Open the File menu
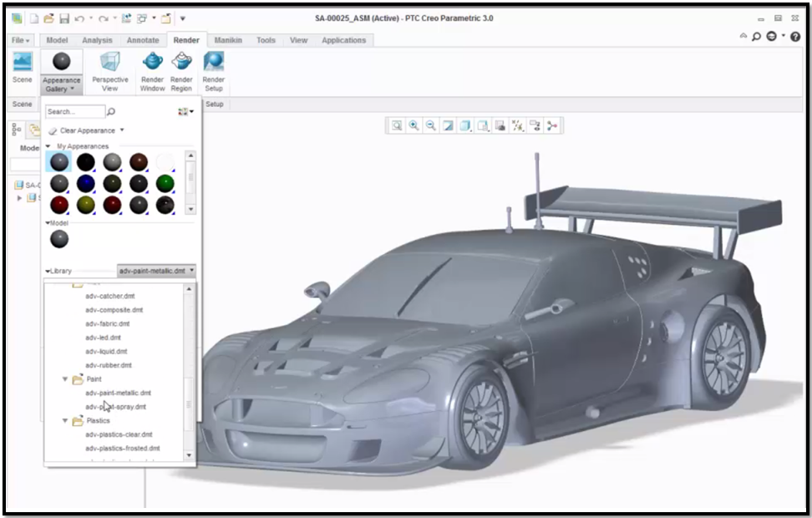Screen dimensions: 812x518 [18, 39]
